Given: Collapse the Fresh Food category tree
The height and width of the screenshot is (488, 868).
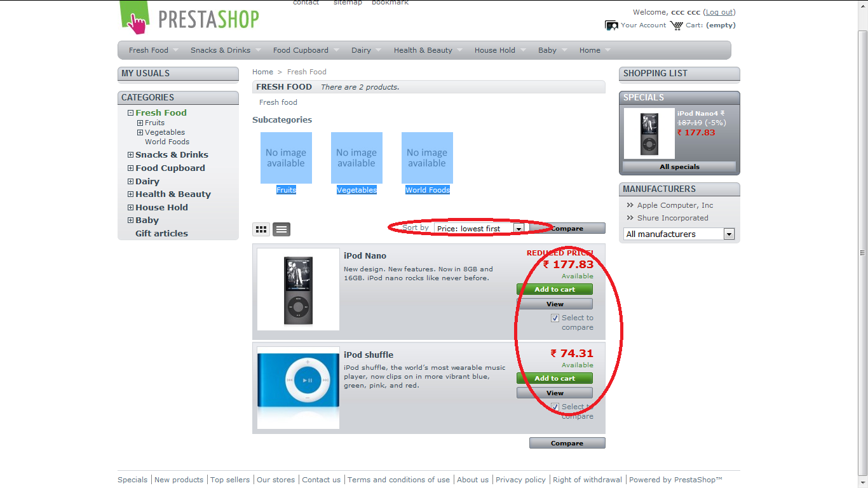Looking at the screenshot, I should click(130, 113).
